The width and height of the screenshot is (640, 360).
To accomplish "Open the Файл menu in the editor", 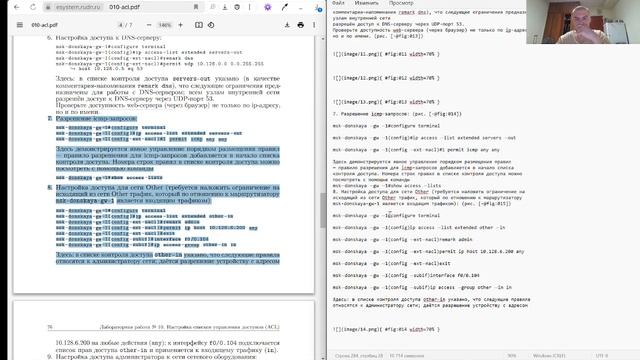I will tap(338, 3).
